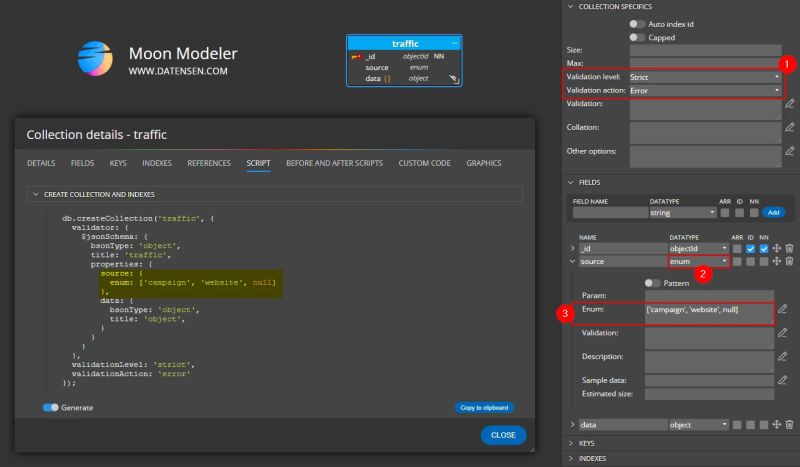Collapse the source field row
800x467 pixels.
[572, 261]
